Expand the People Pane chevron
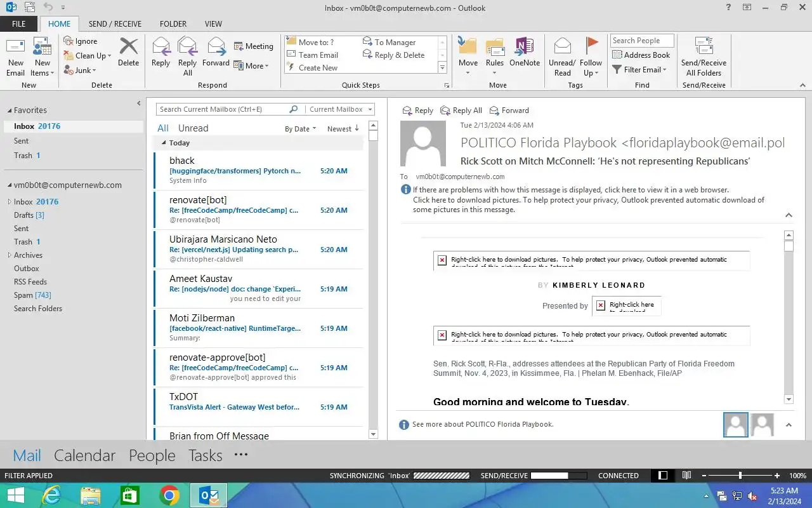Viewport: 812px width, 508px height. point(789,425)
